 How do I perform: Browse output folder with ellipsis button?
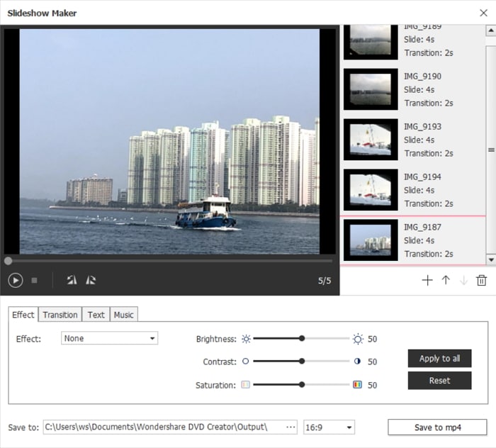(x=291, y=427)
